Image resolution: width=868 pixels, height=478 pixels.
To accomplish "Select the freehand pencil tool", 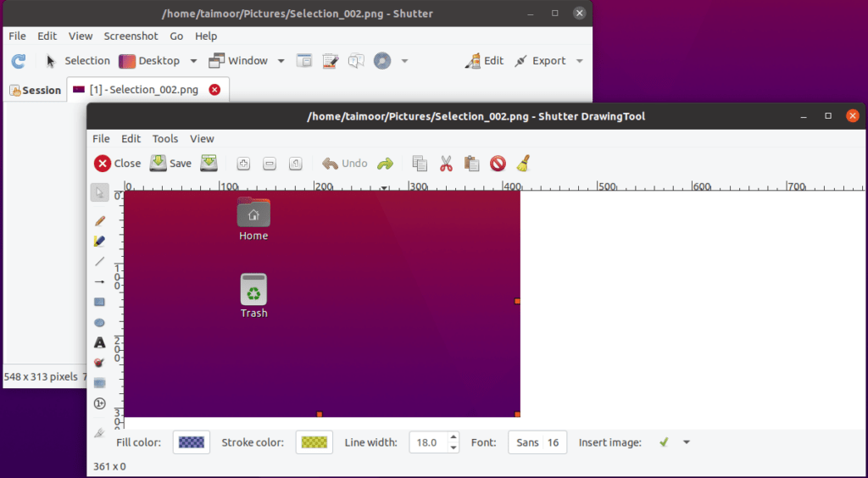I will tap(99, 220).
